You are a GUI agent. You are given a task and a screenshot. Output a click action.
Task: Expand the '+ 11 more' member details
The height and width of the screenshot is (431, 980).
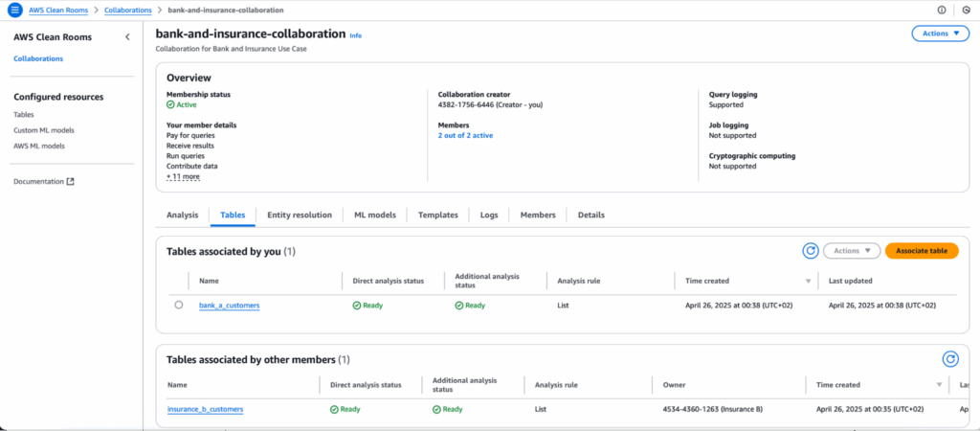tap(183, 176)
